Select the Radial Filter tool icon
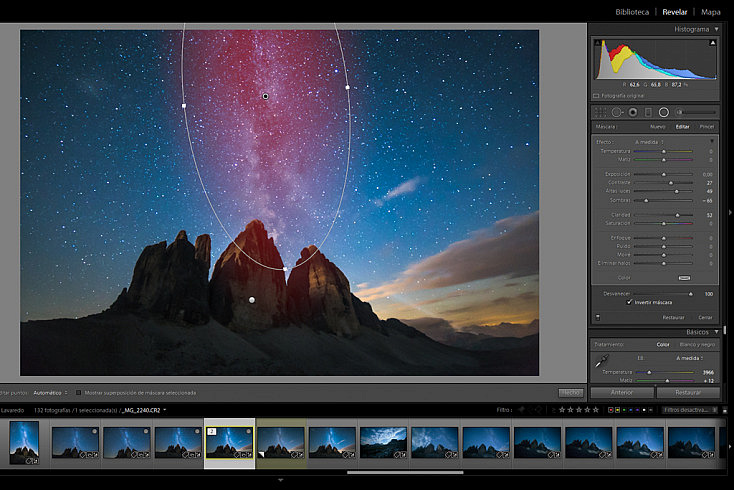734x490 pixels. coord(664,112)
